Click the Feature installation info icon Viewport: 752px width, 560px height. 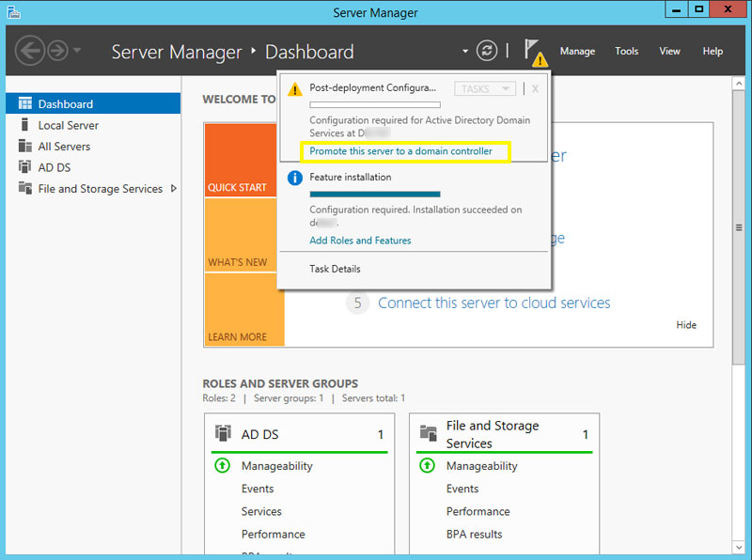pos(294,178)
